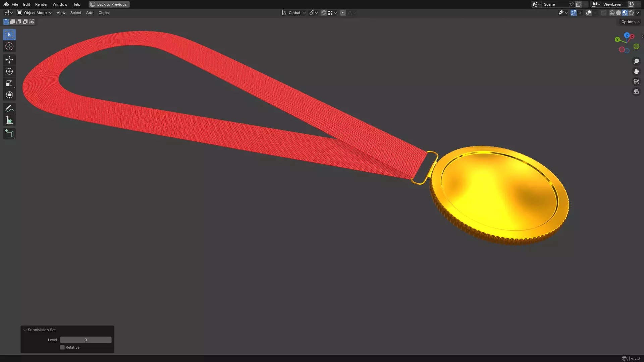Switch to material preview shading

tap(625, 13)
